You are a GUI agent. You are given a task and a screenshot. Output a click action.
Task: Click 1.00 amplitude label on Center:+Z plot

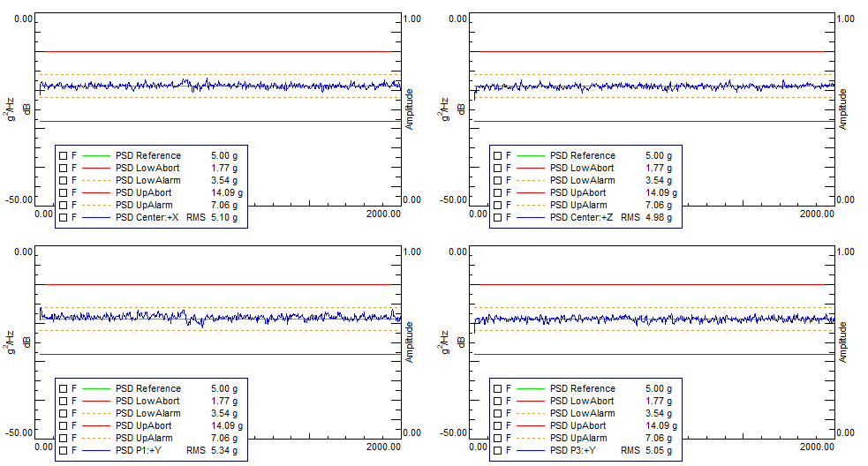pos(845,19)
